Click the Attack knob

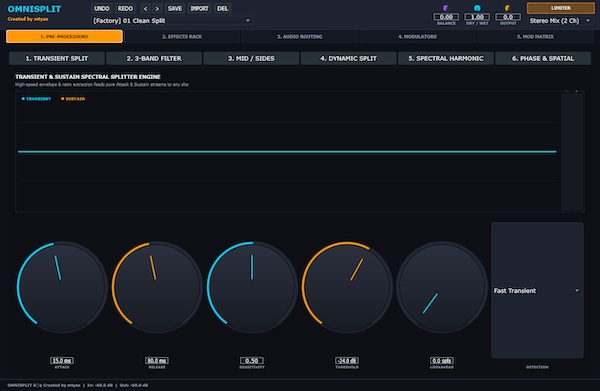click(x=62, y=287)
